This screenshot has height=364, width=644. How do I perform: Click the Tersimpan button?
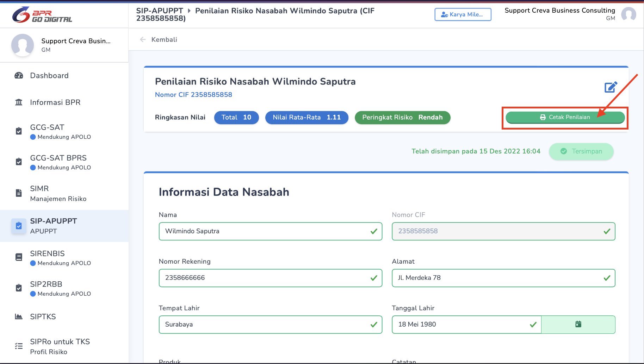click(x=581, y=151)
